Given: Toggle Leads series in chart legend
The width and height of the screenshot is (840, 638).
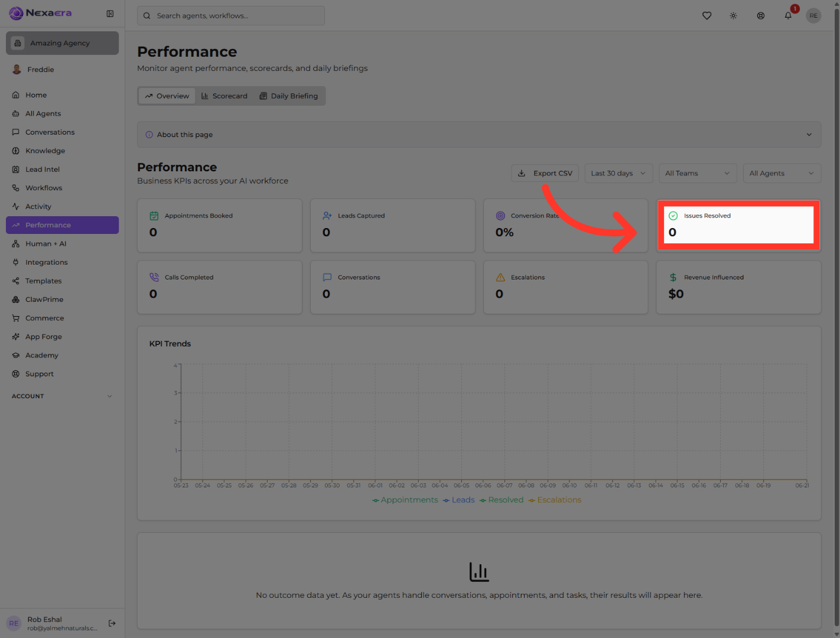Looking at the screenshot, I should tap(459, 500).
